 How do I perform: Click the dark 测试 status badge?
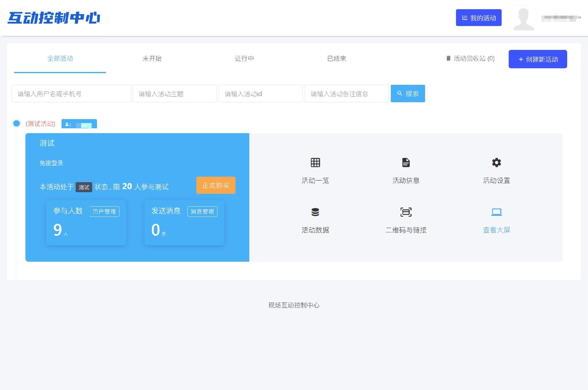pyautogui.click(x=84, y=187)
